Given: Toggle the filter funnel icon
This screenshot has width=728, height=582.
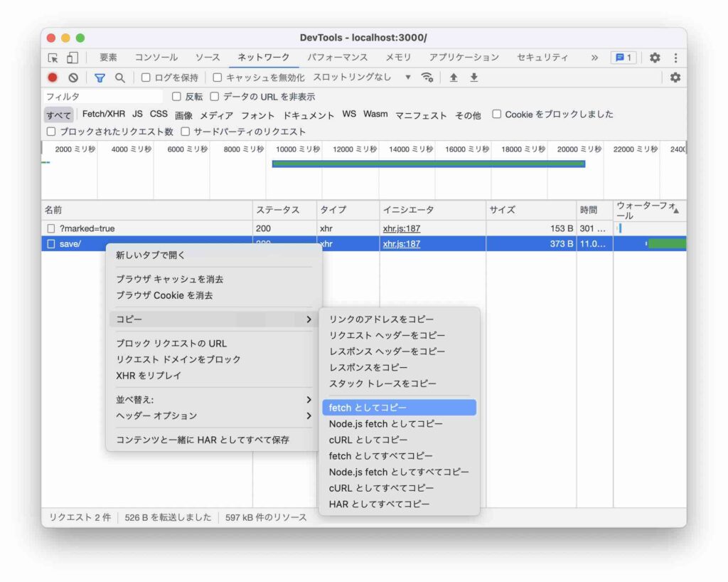Looking at the screenshot, I should click(x=100, y=78).
